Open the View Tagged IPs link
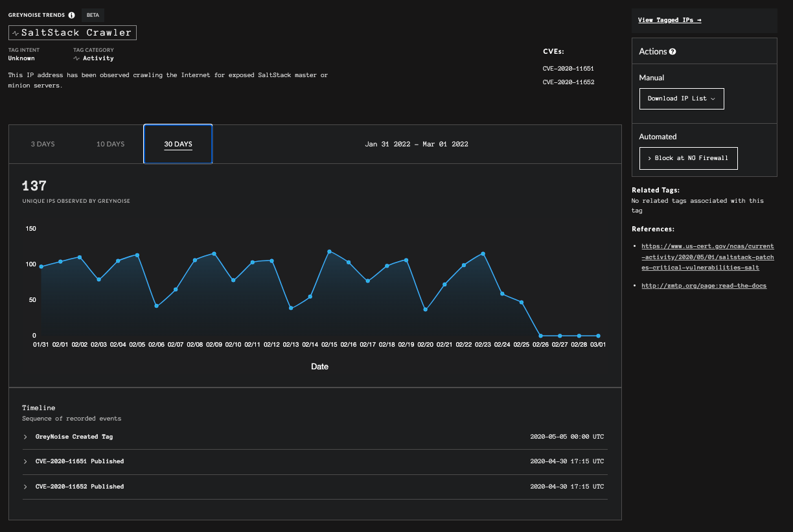Screen dimensions: 793x532 pyautogui.click(x=669, y=20)
